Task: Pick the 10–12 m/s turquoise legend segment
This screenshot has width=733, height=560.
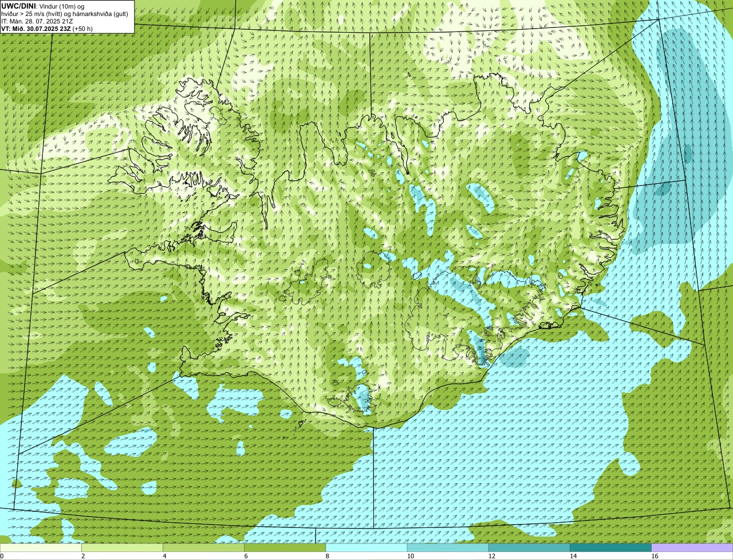Action: tap(448, 548)
